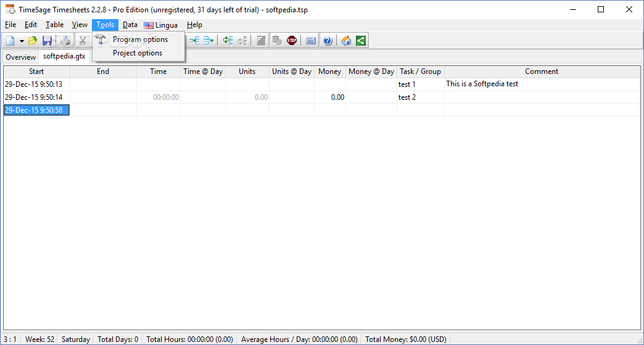Open a file with the folder icon

click(33, 41)
